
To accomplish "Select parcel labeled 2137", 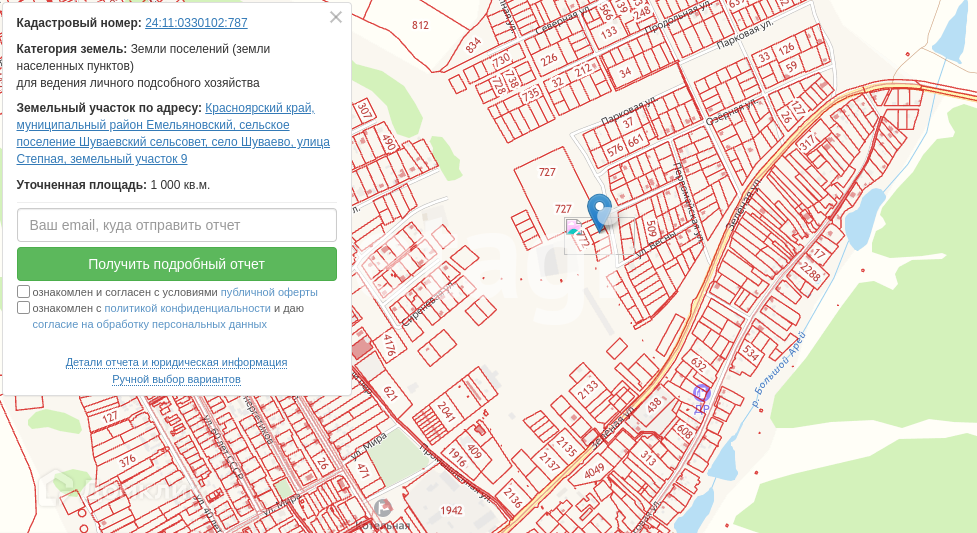I will pos(550,461).
